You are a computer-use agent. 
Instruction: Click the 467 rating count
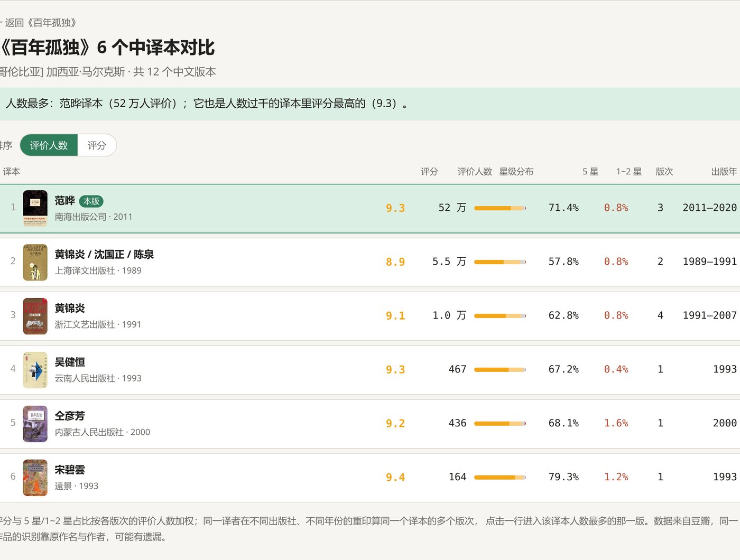point(457,369)
